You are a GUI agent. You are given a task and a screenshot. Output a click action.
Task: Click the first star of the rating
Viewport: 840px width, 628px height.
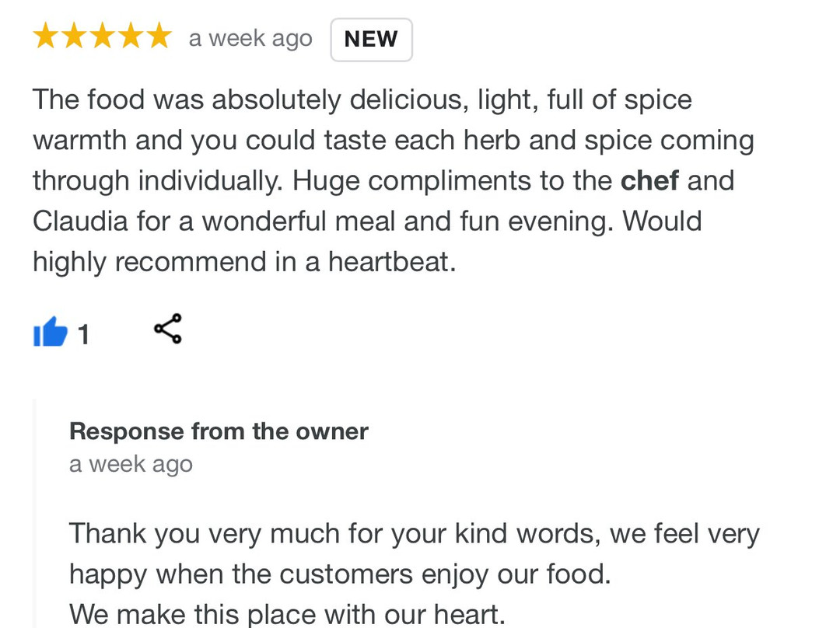click(46, 36)
